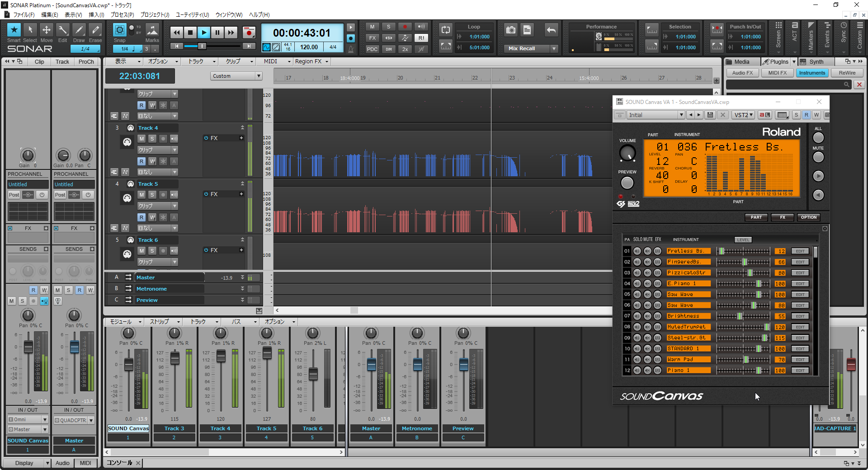Screen dimensions: 868x470
Task: Click the SOUND Canvas VOLUME knob
Action: click(627, 154)
